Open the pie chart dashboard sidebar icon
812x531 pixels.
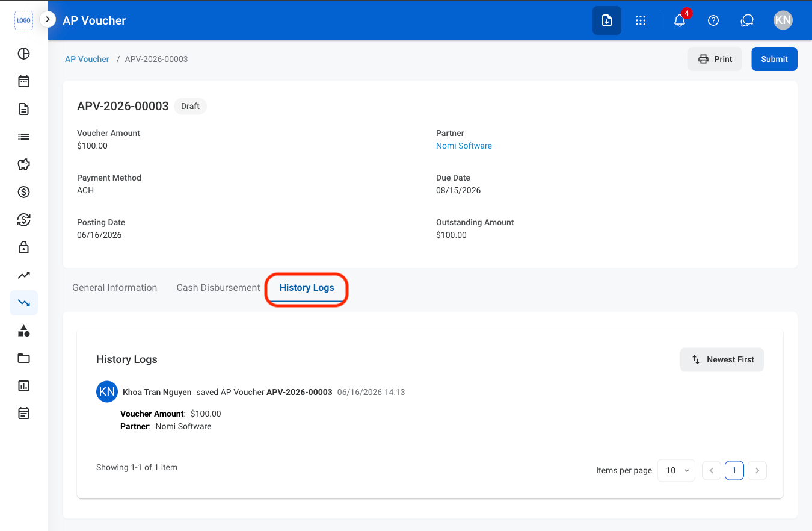click(23, 54)
